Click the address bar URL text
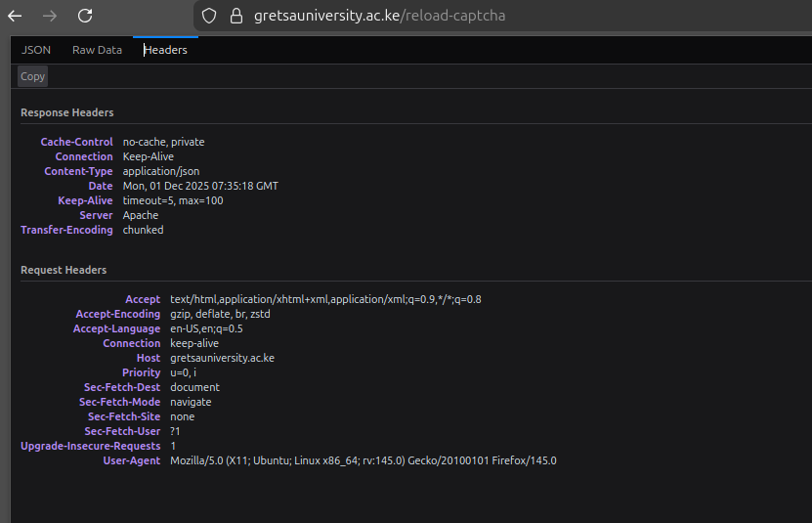This screenshot has height=523, width=812. (379, 16)
